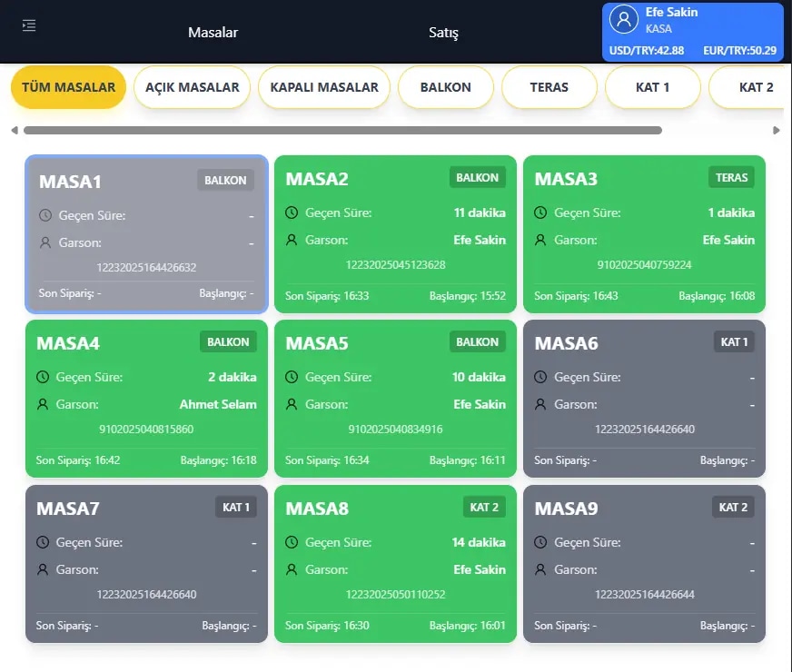Click the waiter person icon on MASA3

pos(540,240)
